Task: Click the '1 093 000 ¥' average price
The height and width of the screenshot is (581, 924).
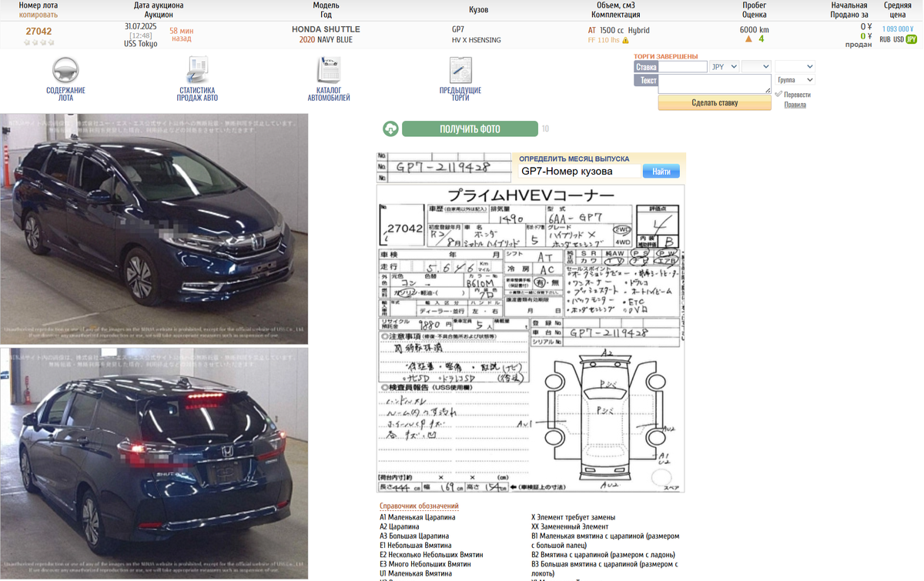Action: [898, 28]
